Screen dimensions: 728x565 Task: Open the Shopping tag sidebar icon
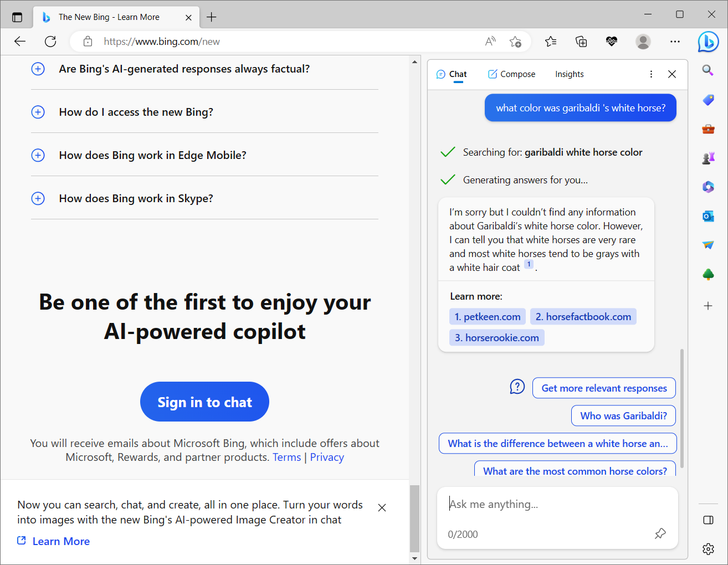click(708, 100)
